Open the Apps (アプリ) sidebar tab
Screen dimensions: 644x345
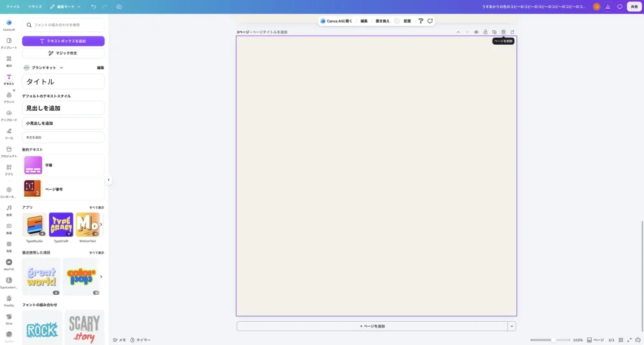[9, 170]
